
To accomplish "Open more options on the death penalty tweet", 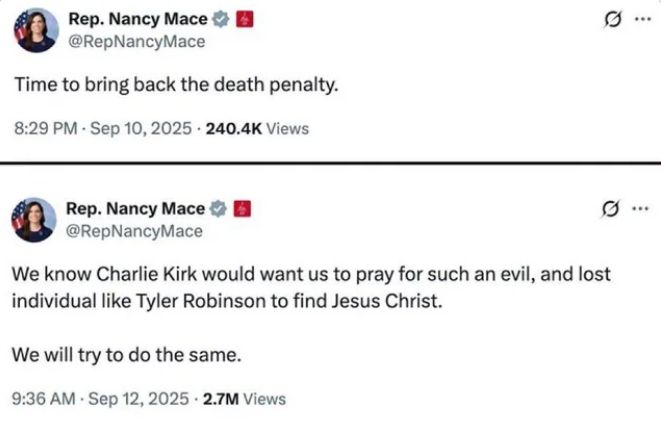I will tap(639, 20).
